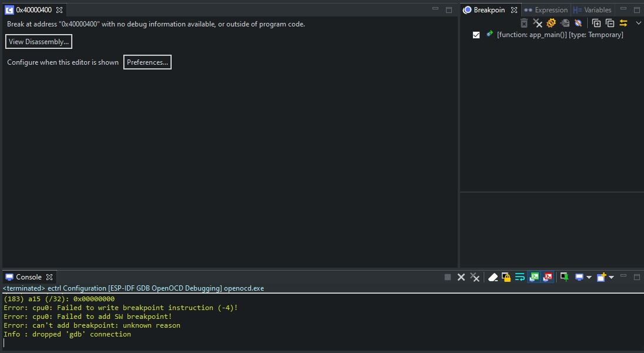Image resolution: width=644 pixels, height=353 pixels.
Task: Click the 'Failed to add SW breakpoint' line
Action: pyautogui.click(x=88, y=317)
